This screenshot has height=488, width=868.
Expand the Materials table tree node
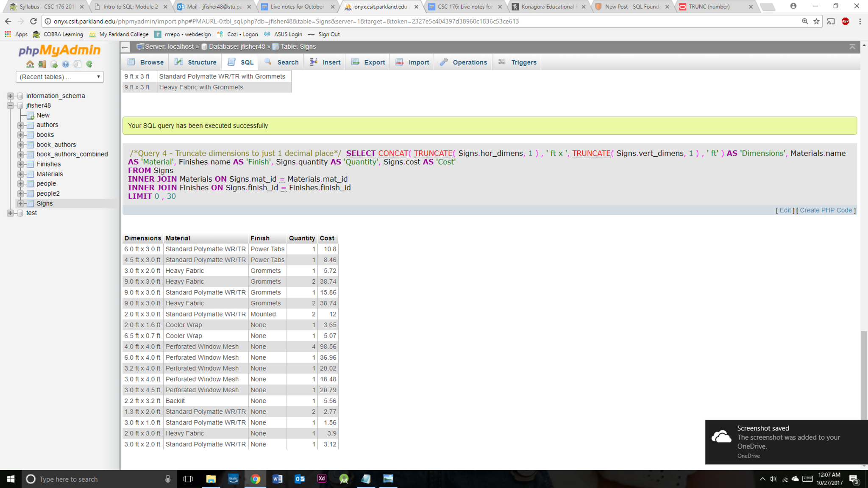click(x=20, y=174)
